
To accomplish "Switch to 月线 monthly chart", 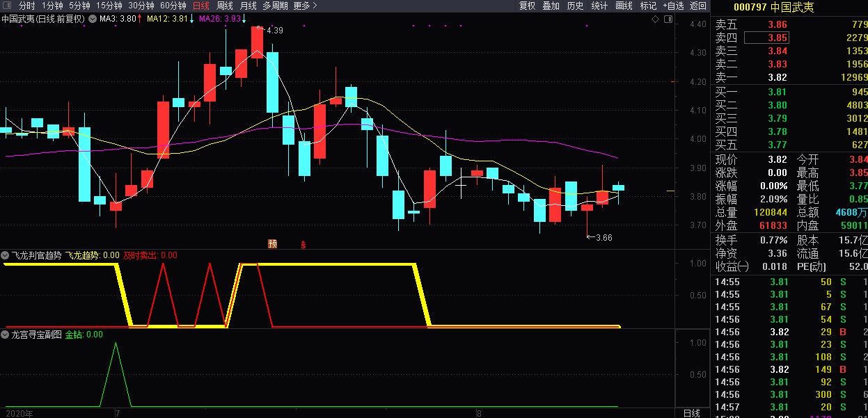I will pyautogui.click(x=248, y=6).
